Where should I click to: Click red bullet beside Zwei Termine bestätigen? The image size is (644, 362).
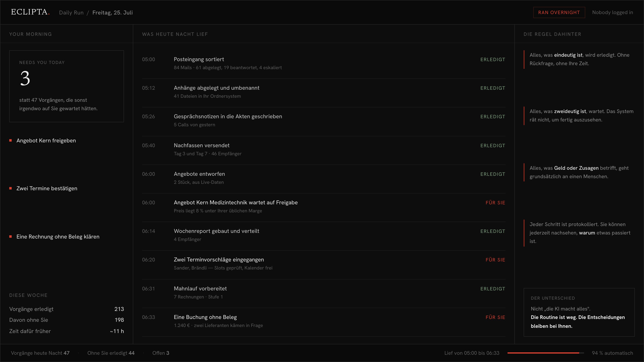click(10, 188)
